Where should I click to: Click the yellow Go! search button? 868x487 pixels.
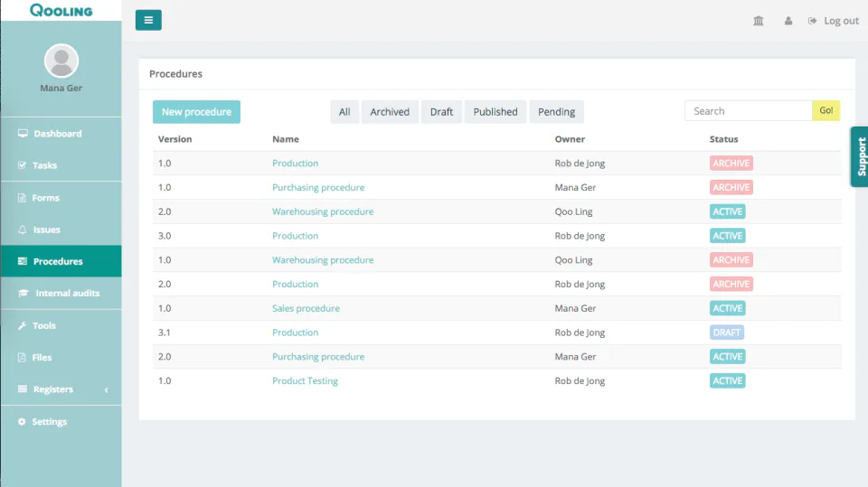pyautogui.click(x=826, y=110)
